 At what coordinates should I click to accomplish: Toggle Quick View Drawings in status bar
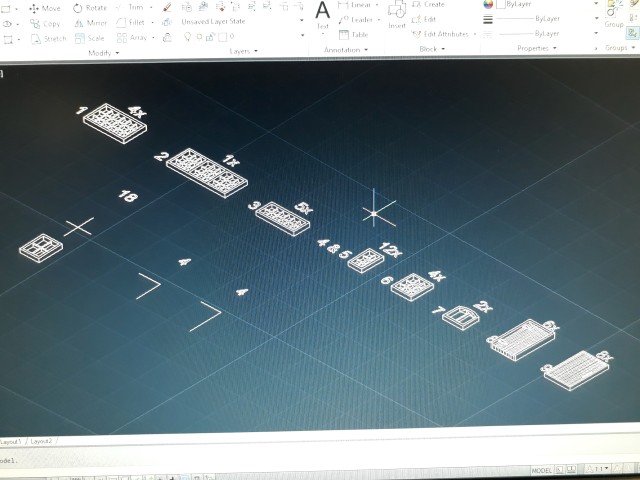pyautogui.click(x=571, y=470)
